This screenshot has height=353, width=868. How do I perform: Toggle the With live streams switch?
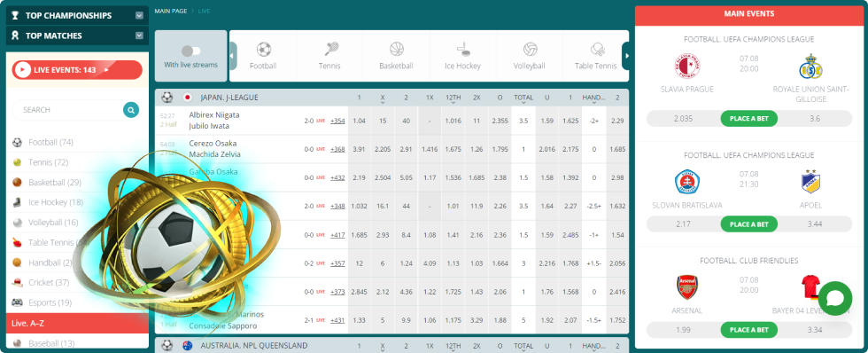coord(191,51)
